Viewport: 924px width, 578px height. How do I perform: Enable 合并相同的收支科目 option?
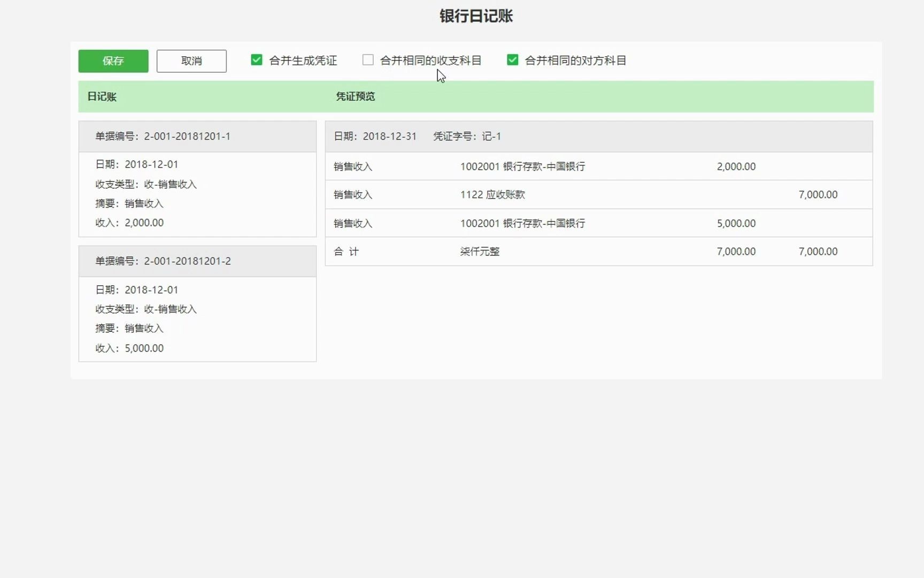[x=367, y=60]
